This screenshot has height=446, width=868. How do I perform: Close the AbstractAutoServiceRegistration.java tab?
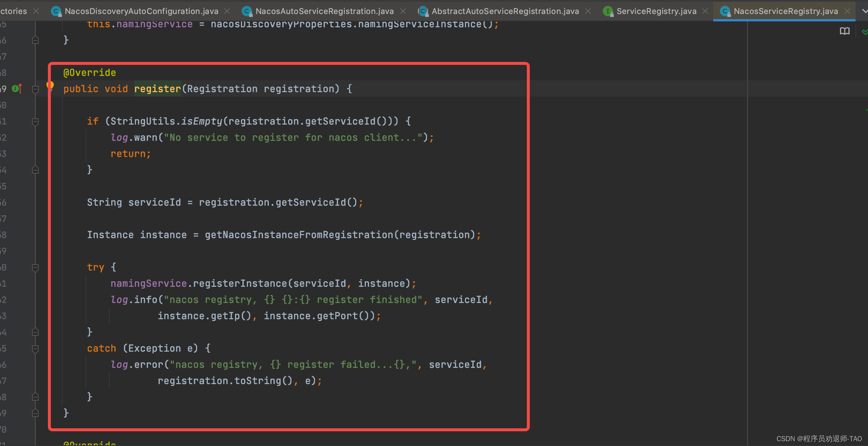click(x=588, y=11)
